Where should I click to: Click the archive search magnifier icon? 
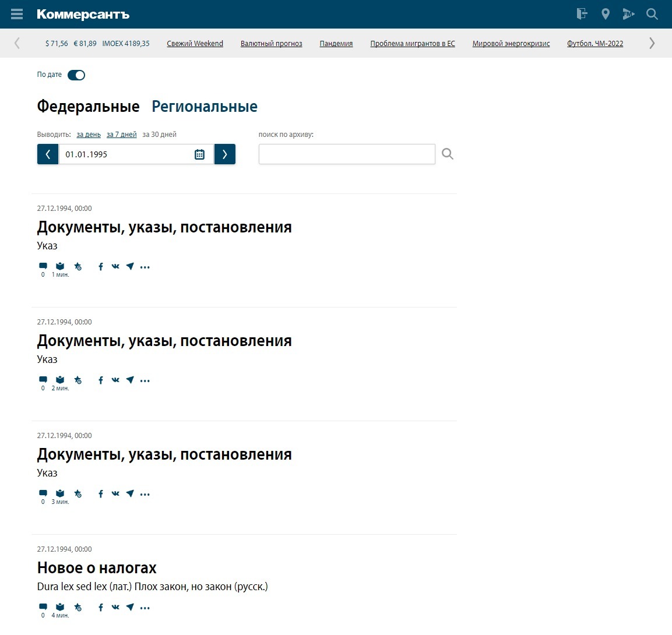point(448,154)
